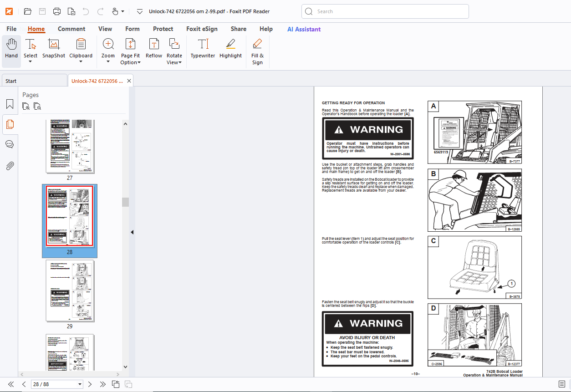Select page 27 thumbnail
The image size is (571, 392).
[70, 147]
